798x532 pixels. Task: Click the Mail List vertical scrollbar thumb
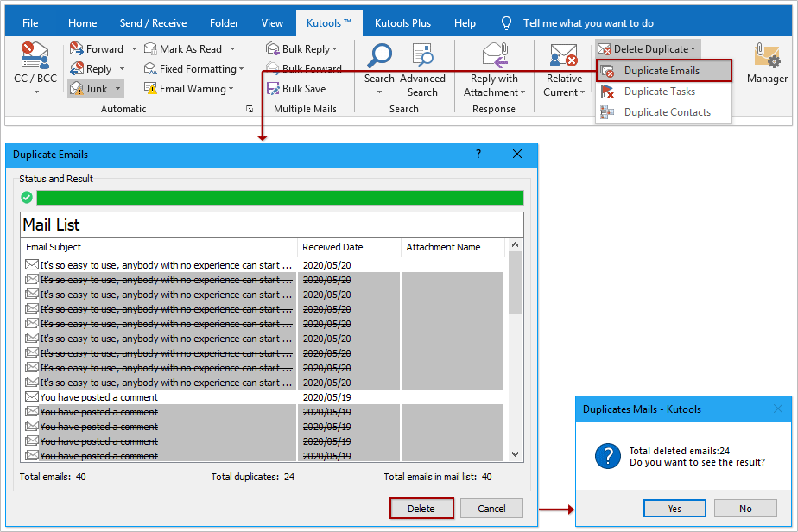[x=516, y=283]
